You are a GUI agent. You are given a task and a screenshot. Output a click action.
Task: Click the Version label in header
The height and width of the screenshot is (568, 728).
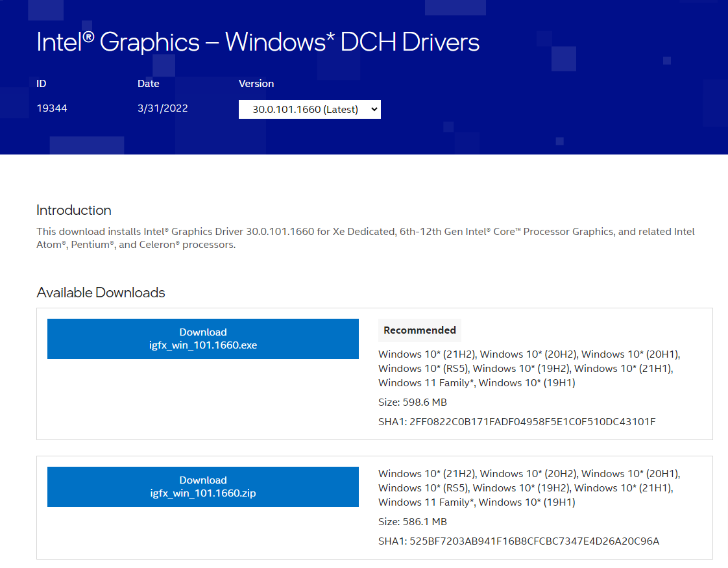(x=256, y=84)
